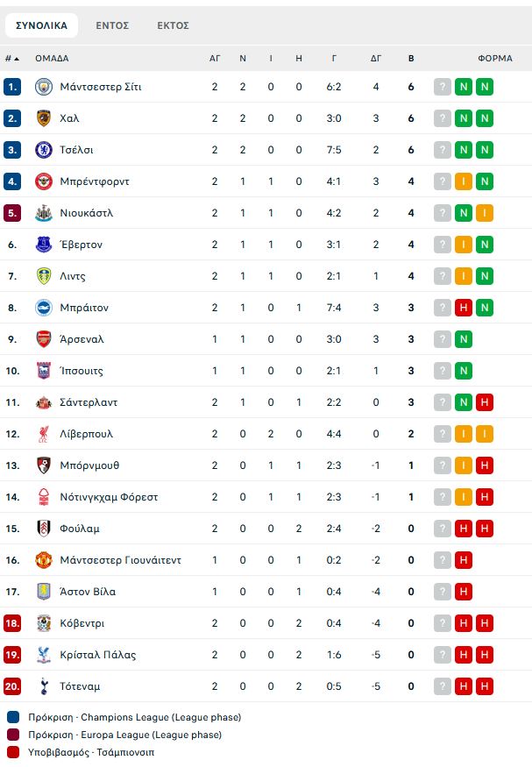Screen dimensions: 532x767
Task: Click the Manchester United crest icon
Action: [44, 560]
